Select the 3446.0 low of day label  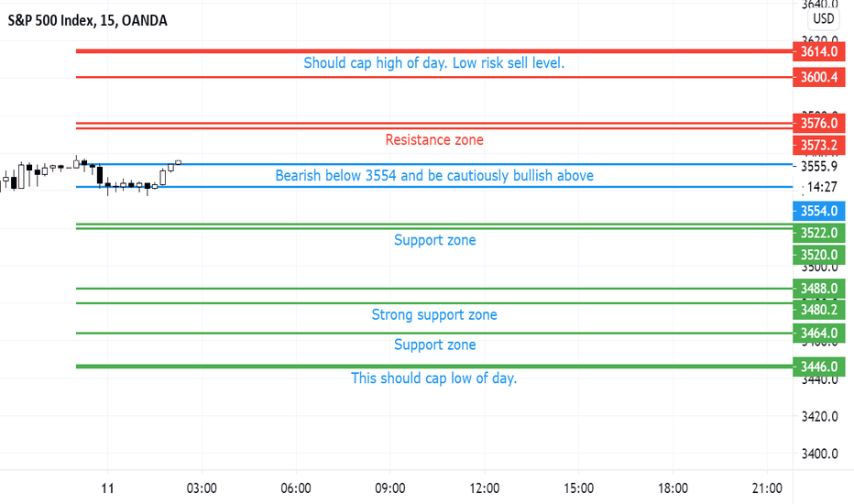coord(818,367)
